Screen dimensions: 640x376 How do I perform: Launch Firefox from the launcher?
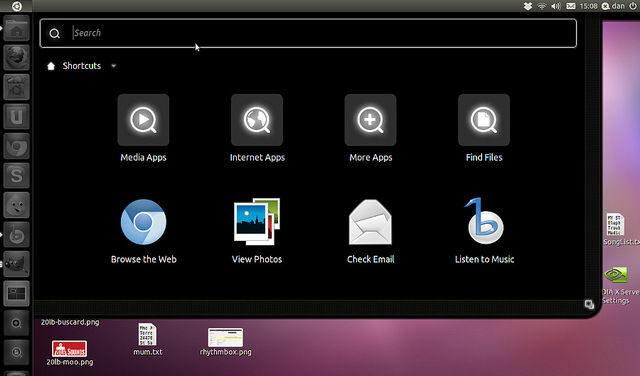(16, 58)
